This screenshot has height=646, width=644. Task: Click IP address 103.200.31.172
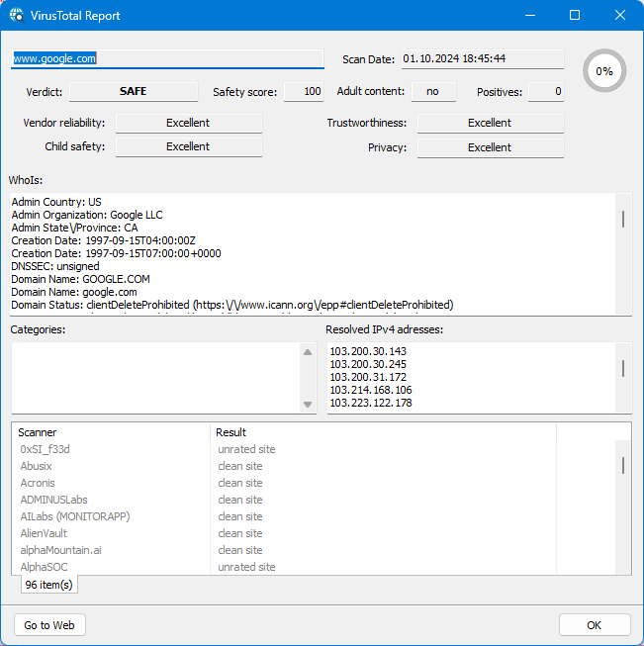(x=368, y=377)
